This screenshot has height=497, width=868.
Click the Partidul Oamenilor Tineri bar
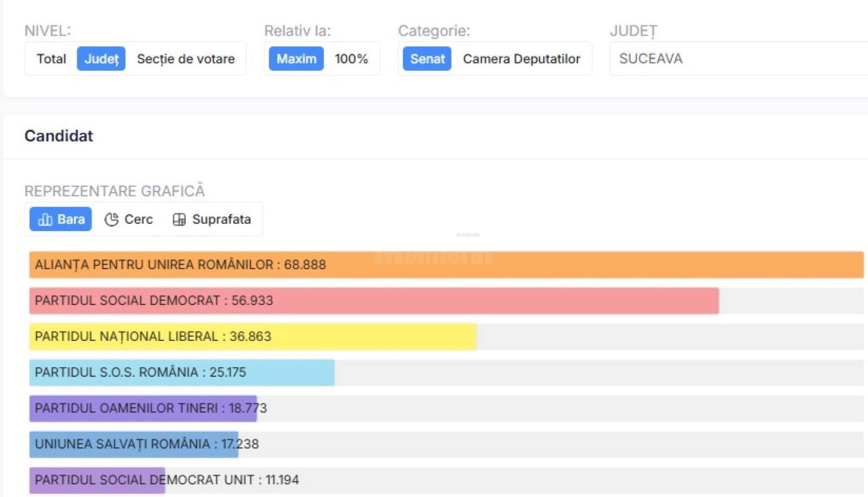pyautogui.click(x=143, y=408)
